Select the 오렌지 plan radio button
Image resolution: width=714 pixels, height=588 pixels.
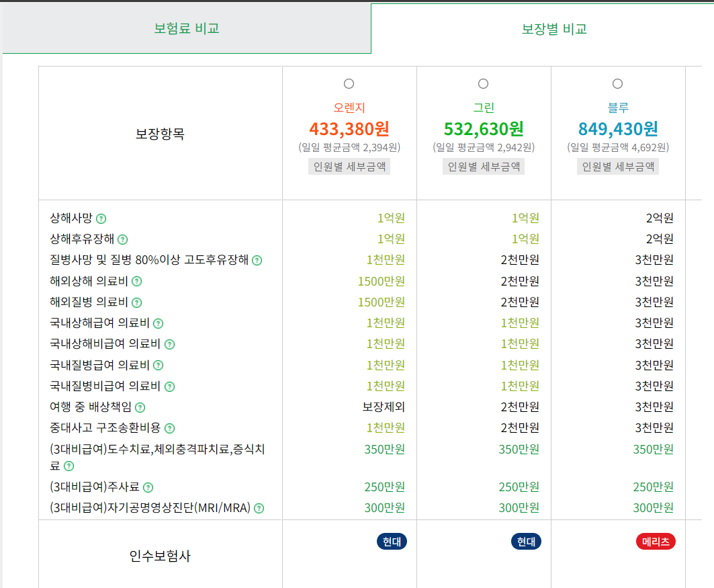(349, 83)
